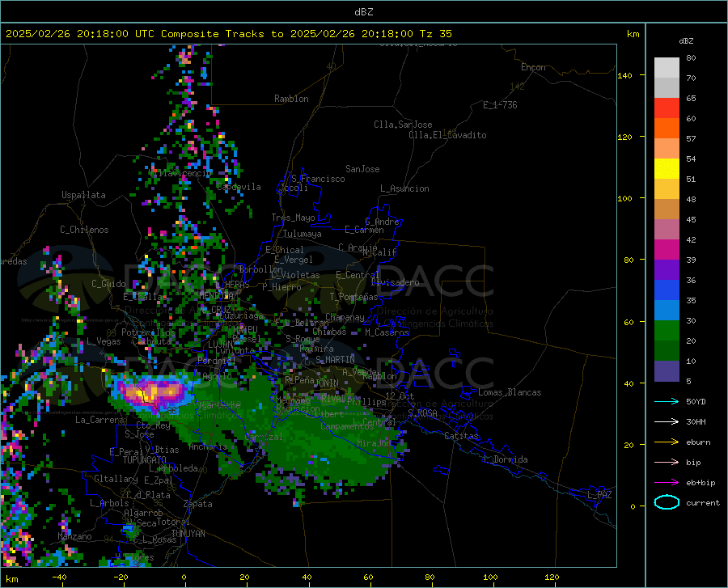Click the 'Catitas' place label
Viewport: 728px width, 588px height.
click(x=461, y=436)
